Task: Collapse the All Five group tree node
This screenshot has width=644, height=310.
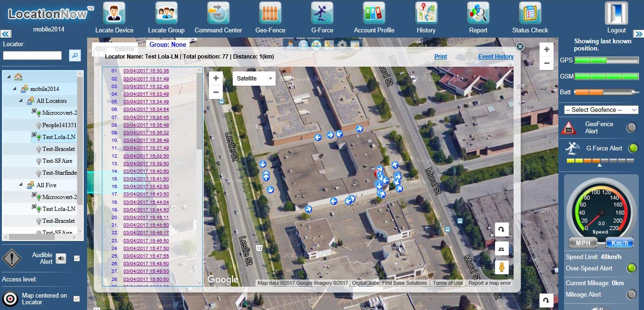Action: pos(21,185)
